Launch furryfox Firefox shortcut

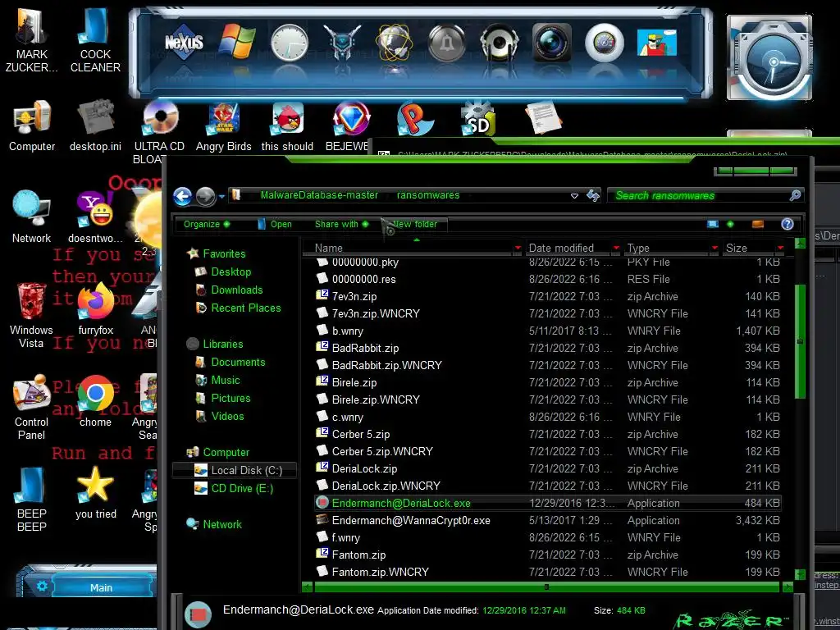(x=95, y=309)
